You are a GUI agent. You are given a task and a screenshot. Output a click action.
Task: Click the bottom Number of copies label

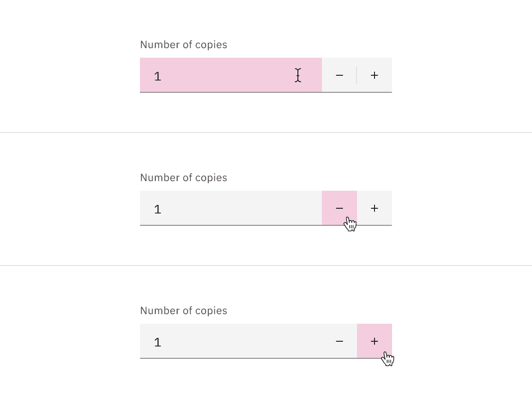[183, 310]
